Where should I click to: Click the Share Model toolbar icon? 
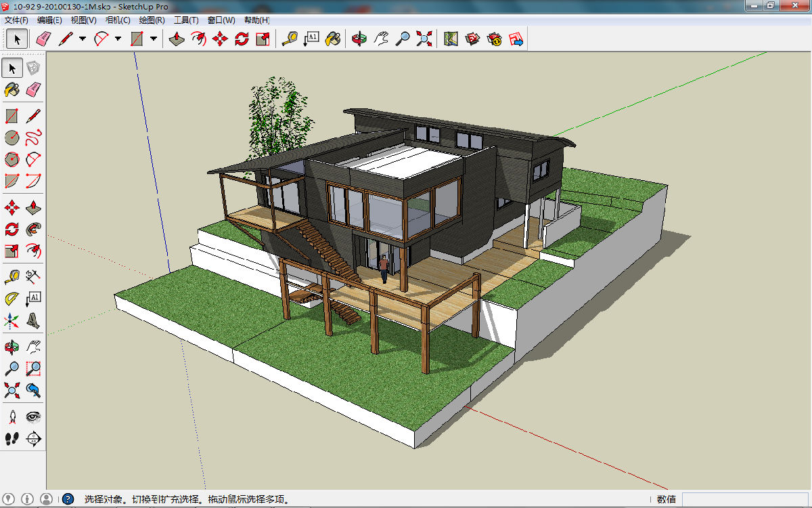[x=516, y=39]
